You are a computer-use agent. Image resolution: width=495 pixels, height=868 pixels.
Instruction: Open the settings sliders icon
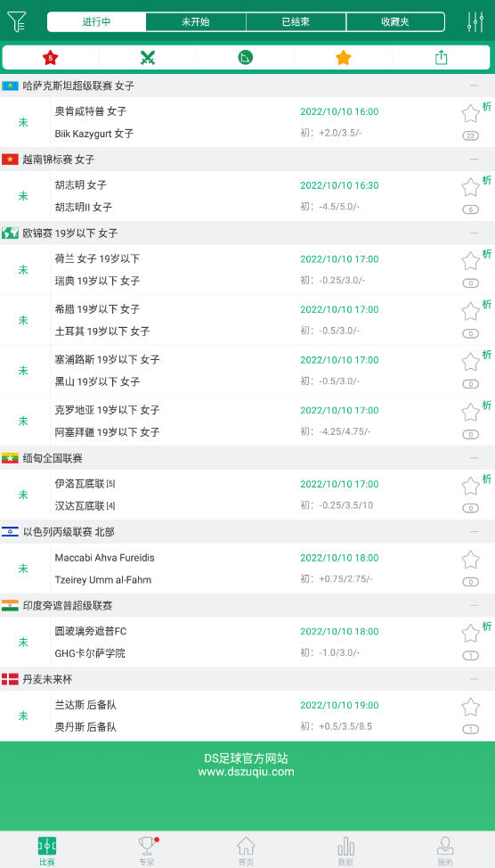[475, 21]
